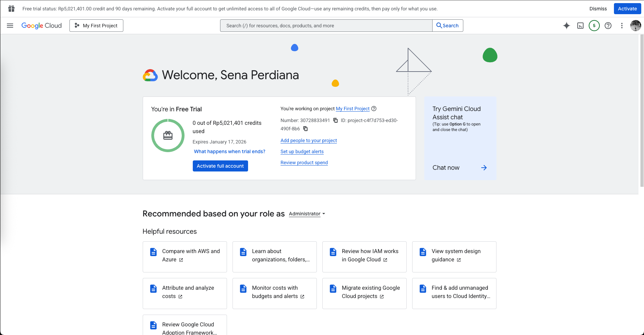Open the hamburger navigation menu
Screen dimensions: 644x335
click(x=10, y=26)
